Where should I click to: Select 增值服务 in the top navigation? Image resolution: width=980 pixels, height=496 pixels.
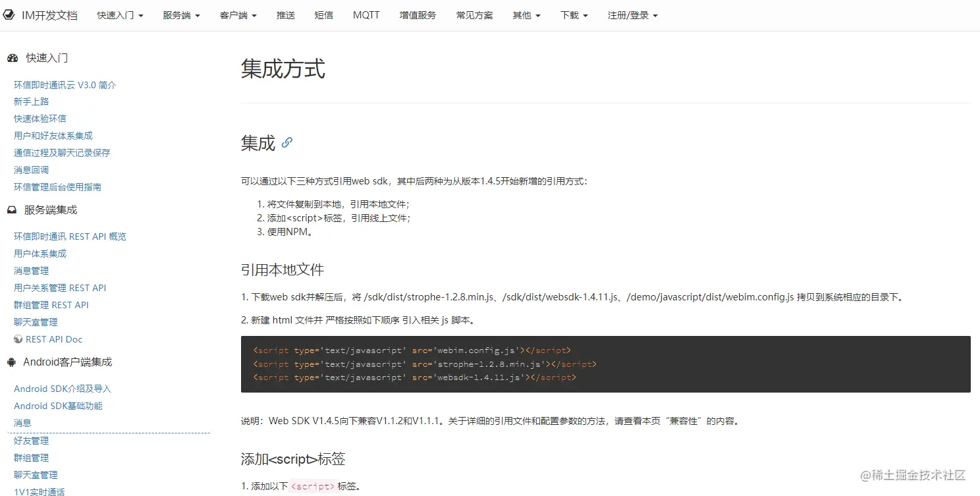point(418,15)
